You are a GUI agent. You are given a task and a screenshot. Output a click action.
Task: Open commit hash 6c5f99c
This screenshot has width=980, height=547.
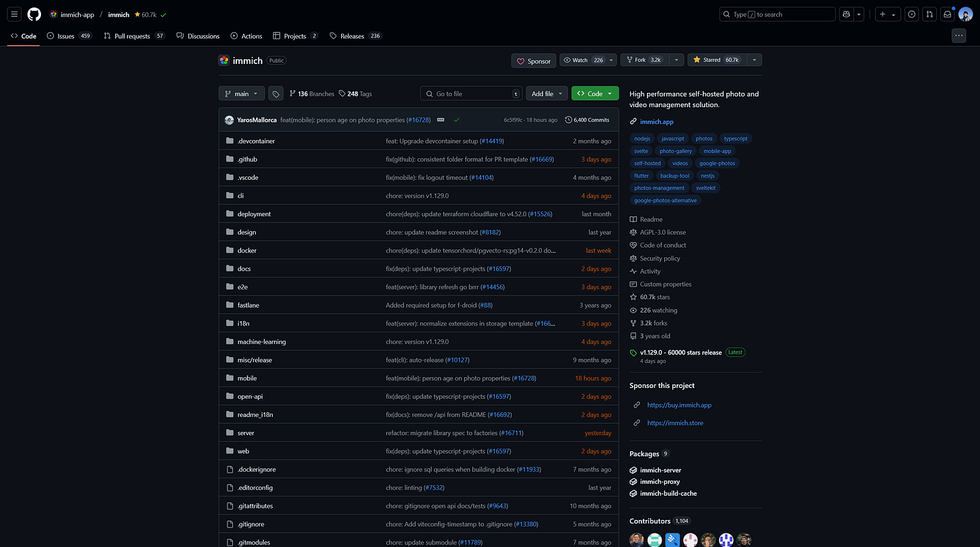coord(514,120)
